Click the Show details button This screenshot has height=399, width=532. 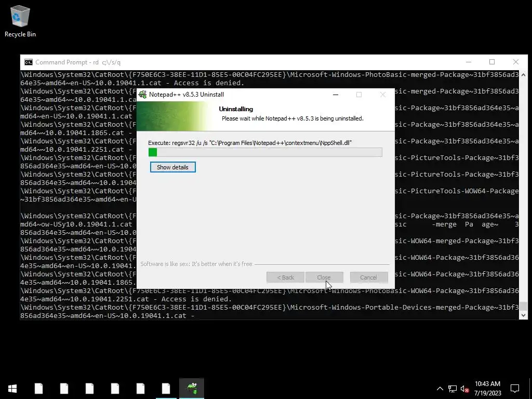pos(172,167)
